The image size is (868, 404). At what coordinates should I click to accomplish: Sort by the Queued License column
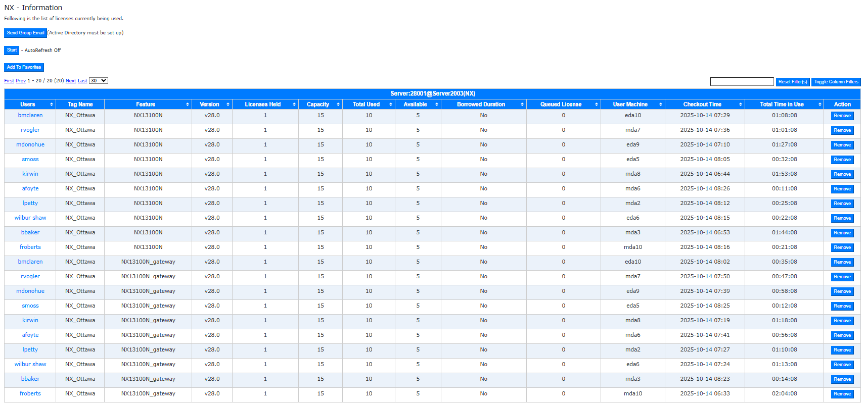(563, 105)
